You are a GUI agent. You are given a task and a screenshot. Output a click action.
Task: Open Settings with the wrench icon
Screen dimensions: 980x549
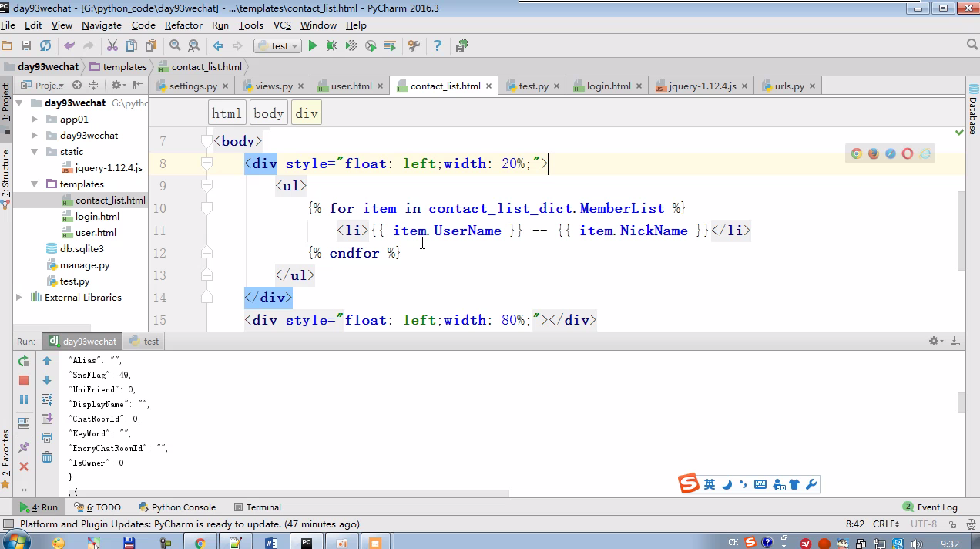pyautogui.click(x=414, y=46)
